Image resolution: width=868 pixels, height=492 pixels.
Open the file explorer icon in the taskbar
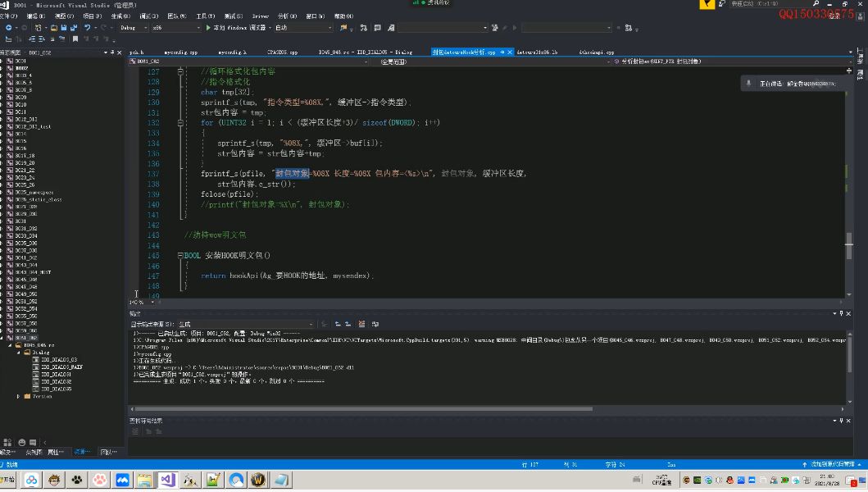pyautogui.click(x=145, y=480)
